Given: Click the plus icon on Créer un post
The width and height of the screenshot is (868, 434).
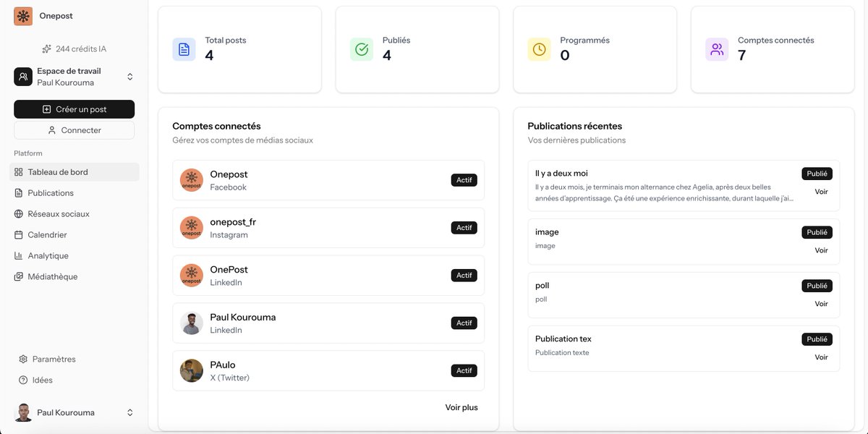Looking at the screenshot, I should (47, 109).
